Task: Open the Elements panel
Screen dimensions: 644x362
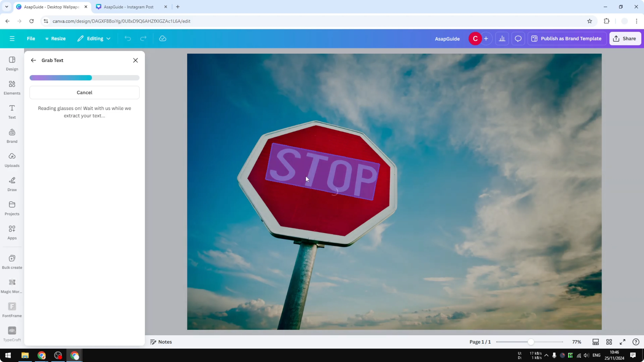Action: (12, 87)
